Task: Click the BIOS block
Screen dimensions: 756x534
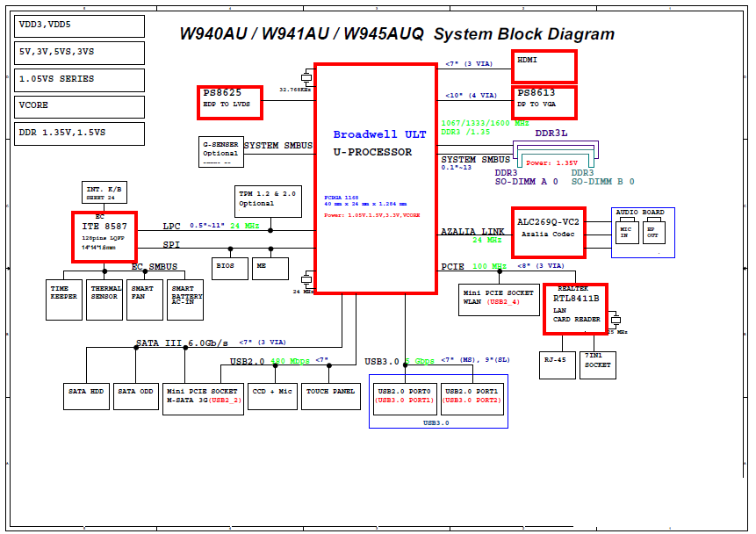Action: click(x=230, y=269)
